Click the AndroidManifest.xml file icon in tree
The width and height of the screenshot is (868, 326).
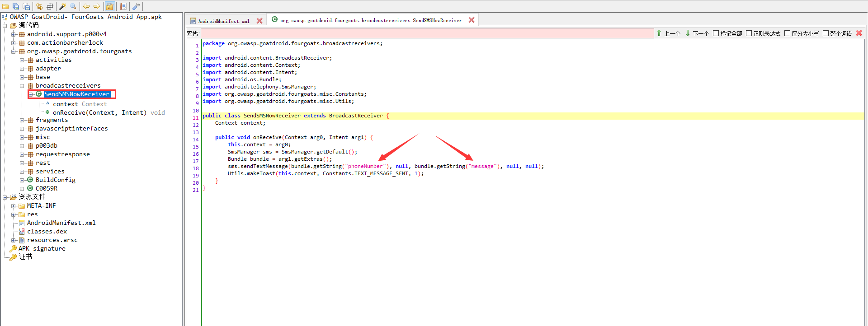pos(22,223)
